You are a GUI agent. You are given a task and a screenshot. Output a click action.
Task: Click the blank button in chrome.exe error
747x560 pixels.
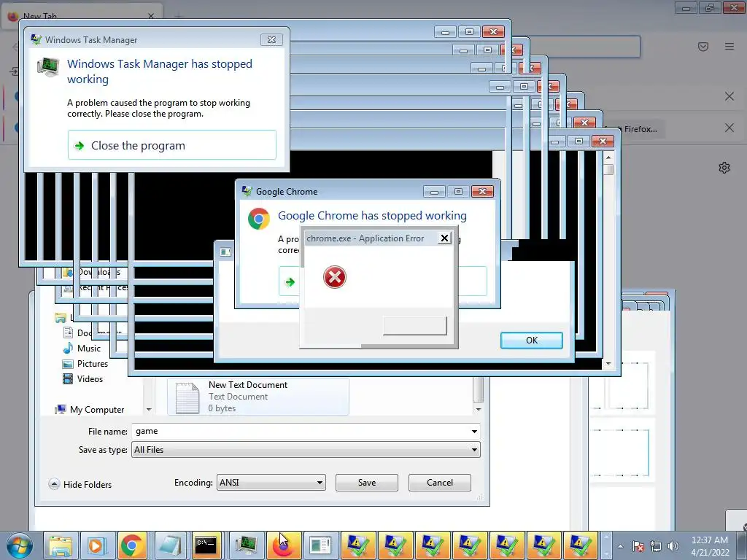[x=415, y=326]
